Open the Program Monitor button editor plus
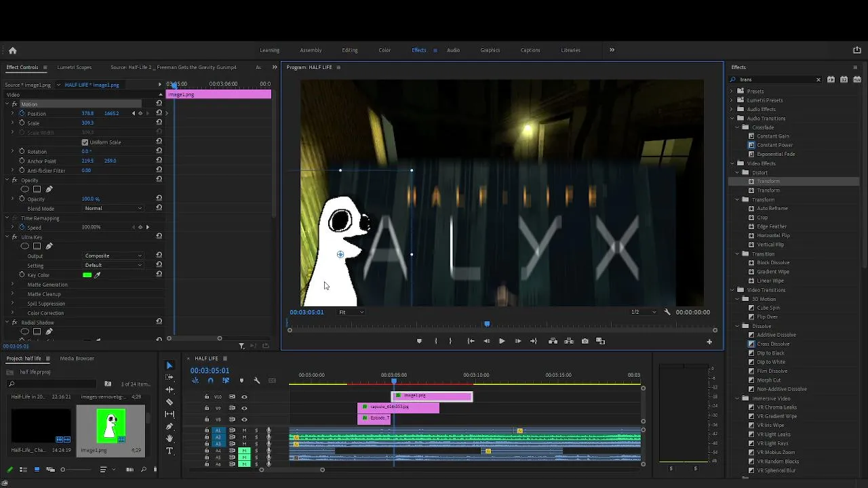868x488 pixels. point(709,342)
